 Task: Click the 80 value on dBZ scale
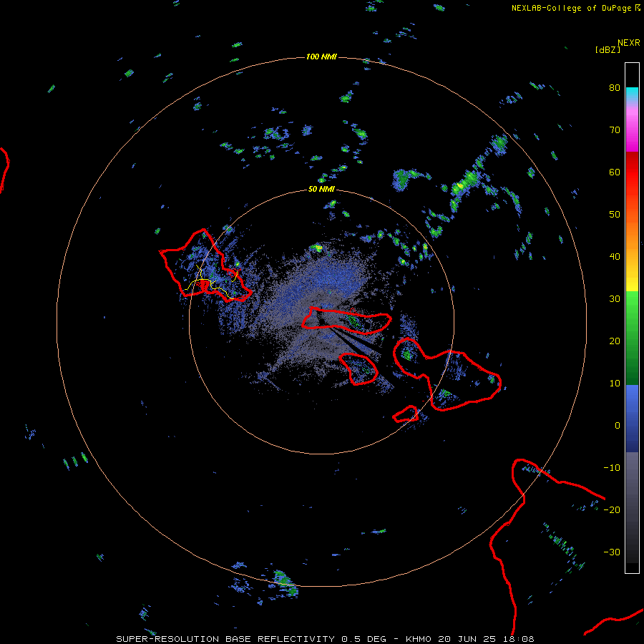pyautogui.click(x=615, y=88)
